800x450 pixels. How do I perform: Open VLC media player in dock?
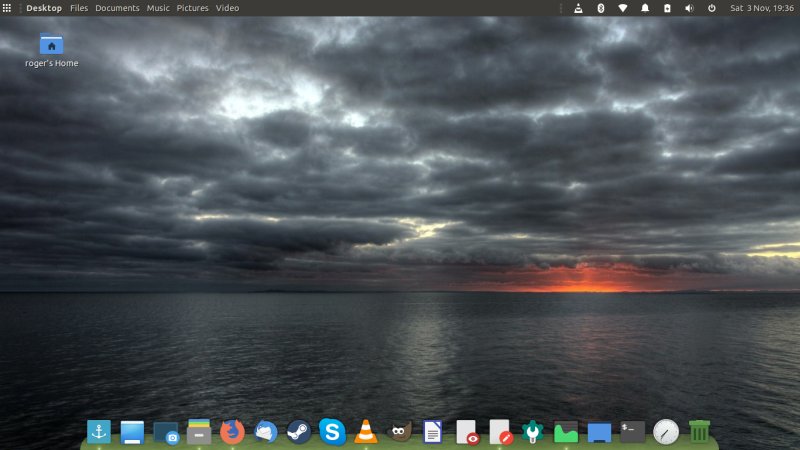[x=366, y=432]
